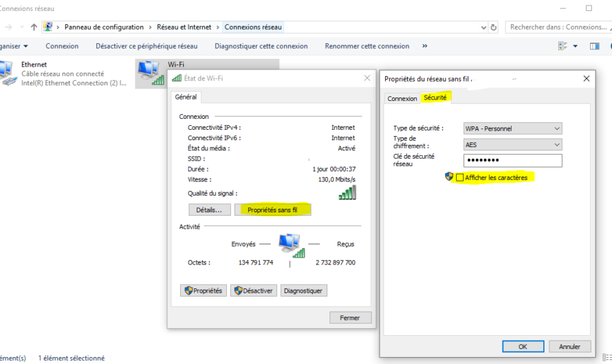Click the preview pane icon in toolbar
The height and width of the screenshot is (364, 612).
click(594, 46)
